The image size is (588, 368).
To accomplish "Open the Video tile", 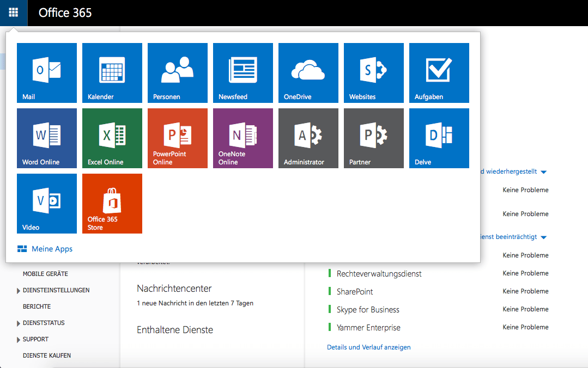I will tap(47, 204).
